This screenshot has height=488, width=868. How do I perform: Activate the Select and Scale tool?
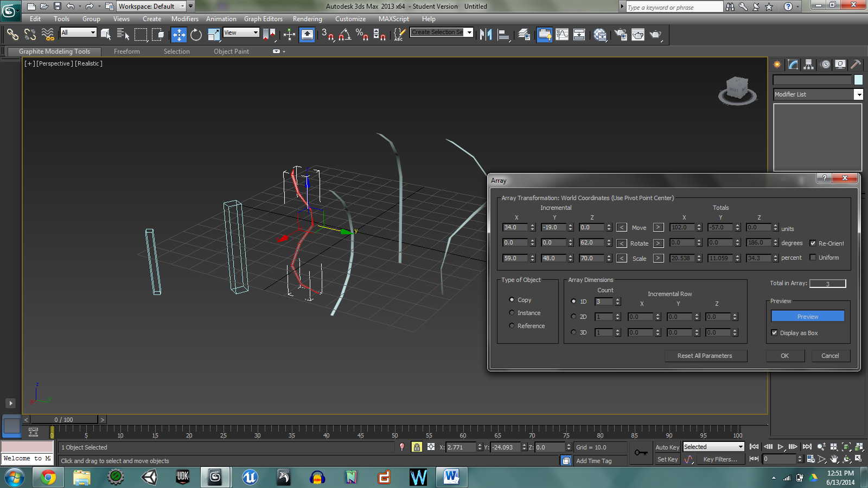click(214, 35)
